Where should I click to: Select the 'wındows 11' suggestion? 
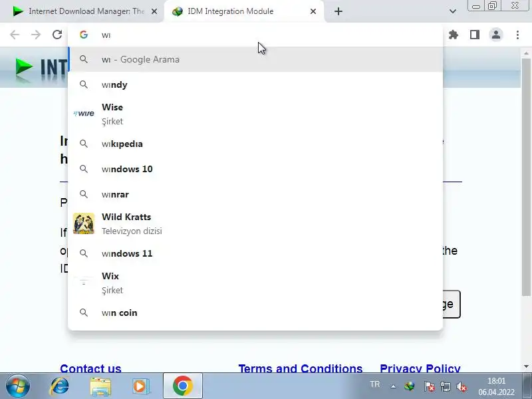point(255,253)
